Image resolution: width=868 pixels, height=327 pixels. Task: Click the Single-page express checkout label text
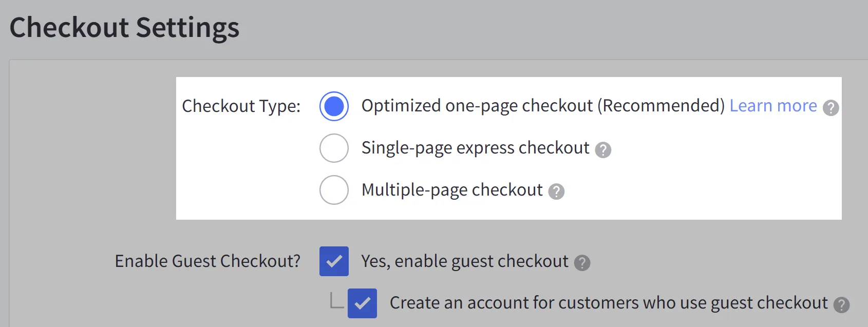pos(475,148)
